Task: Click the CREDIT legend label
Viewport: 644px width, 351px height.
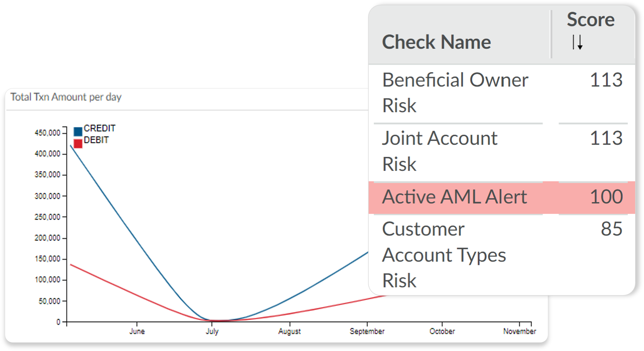Action: coord(100,128)
